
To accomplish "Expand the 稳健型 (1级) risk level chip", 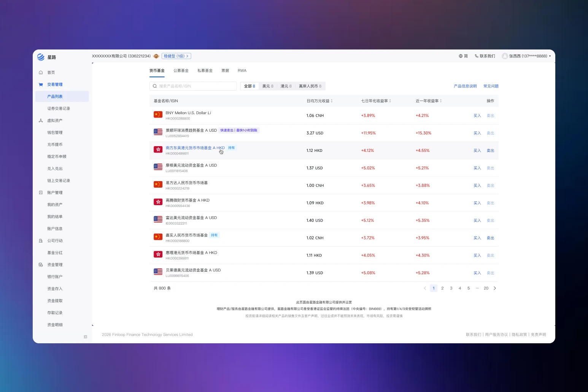I will 176,56.
